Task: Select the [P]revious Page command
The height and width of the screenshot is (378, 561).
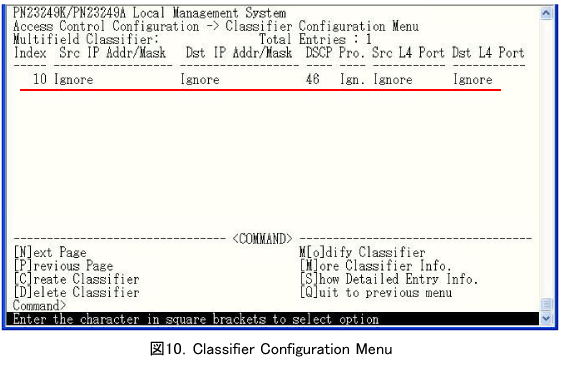Action: (x=63, y=266)
